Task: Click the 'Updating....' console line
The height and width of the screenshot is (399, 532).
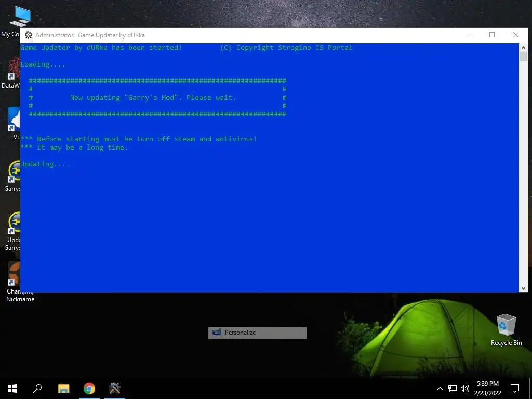Action: 45,164
